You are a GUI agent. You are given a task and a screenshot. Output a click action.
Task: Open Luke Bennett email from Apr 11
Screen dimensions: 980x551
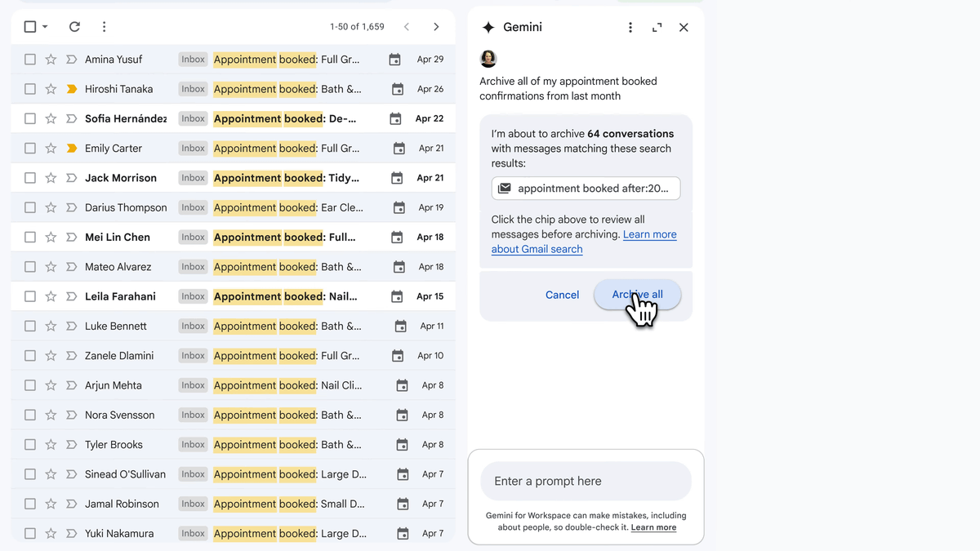(x=233, y=326)
